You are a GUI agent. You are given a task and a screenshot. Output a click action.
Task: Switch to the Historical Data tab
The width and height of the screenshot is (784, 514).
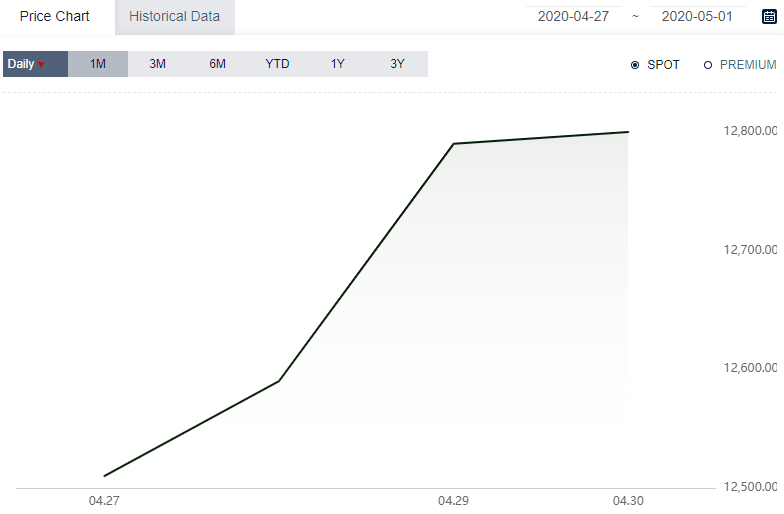(174, 16)
